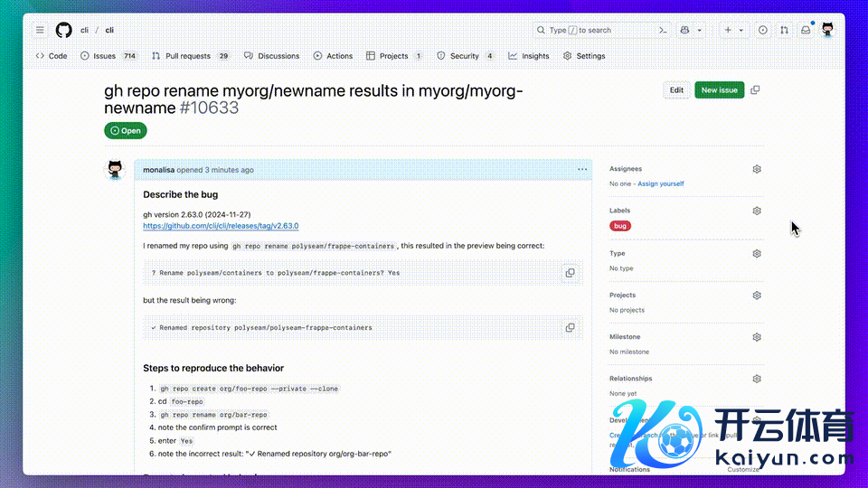Open the command palette icon in search bar
Image resolution: width=868 pixels, height=488 pixels.
pos(663,30)
